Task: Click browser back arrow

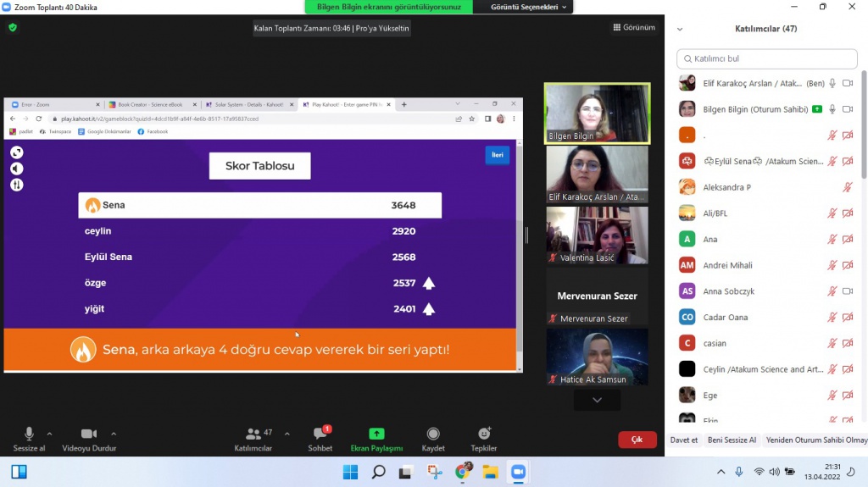Action: tap(13, 119)
